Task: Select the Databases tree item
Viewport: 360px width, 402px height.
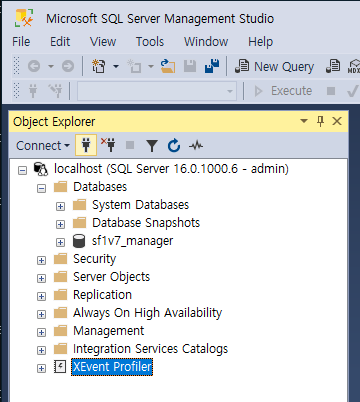Action: click(100, 187)
